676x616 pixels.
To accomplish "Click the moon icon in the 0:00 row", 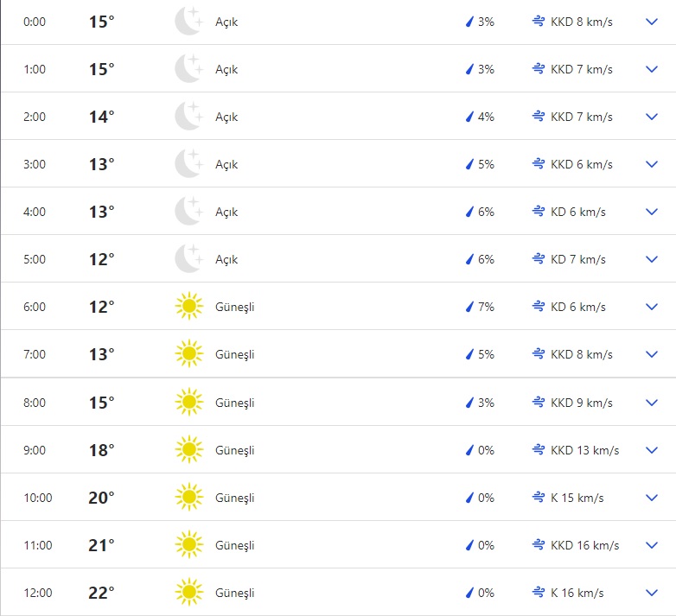I will coord(188,22).
